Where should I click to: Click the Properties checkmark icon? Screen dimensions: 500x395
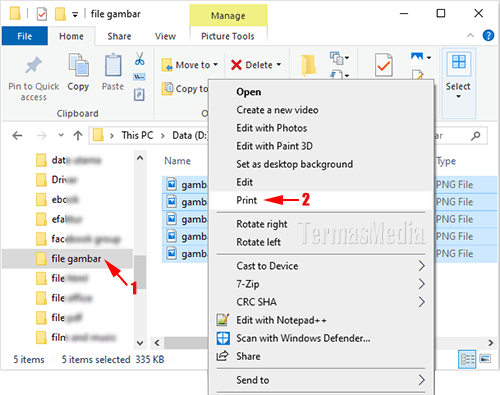point(384,65)
